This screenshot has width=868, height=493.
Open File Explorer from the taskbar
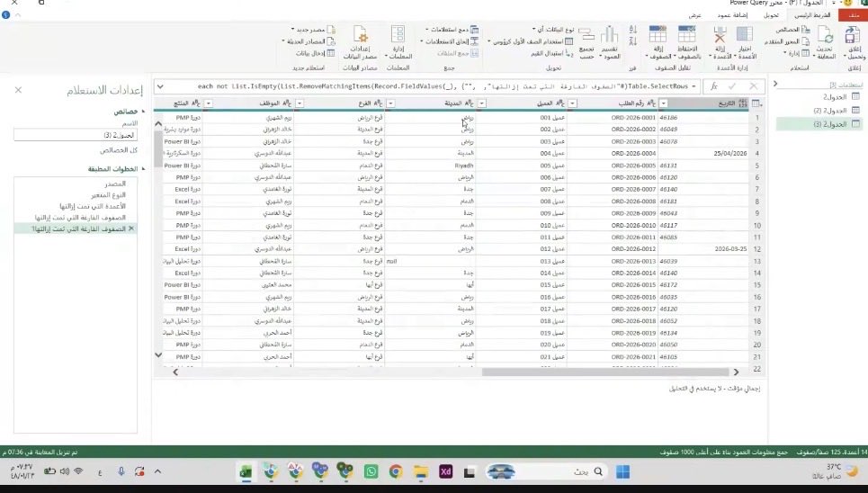pyautogui.click(x=421, y=471)
